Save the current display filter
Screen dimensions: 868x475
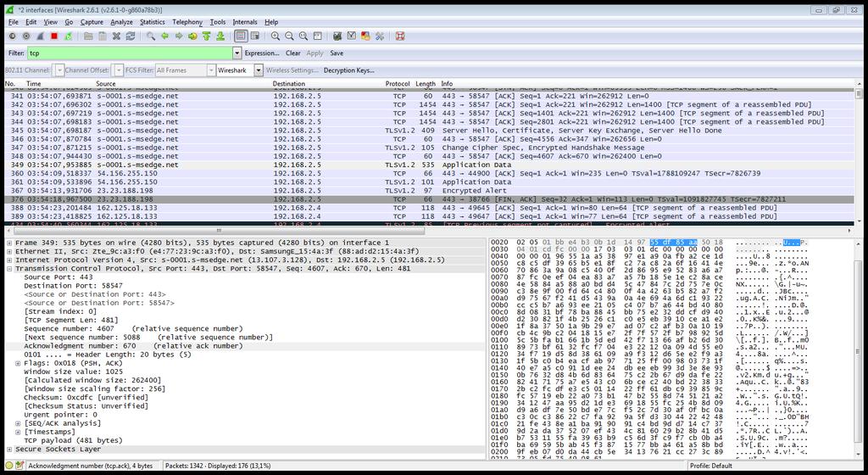coord(337,53)
